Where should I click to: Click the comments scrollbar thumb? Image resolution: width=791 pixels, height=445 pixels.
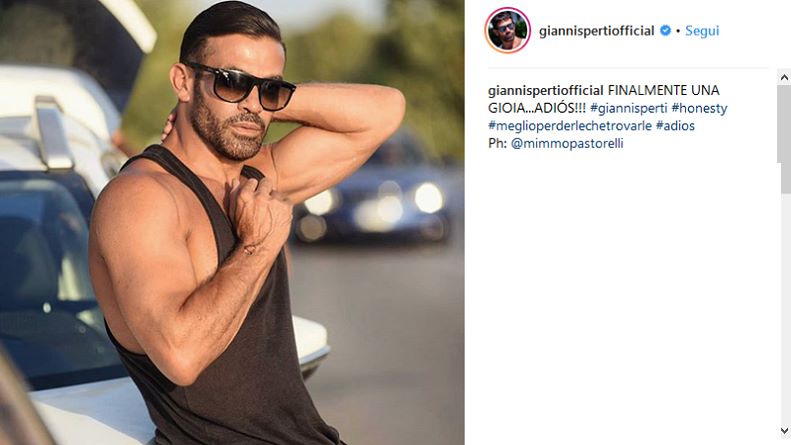[785, 139]
